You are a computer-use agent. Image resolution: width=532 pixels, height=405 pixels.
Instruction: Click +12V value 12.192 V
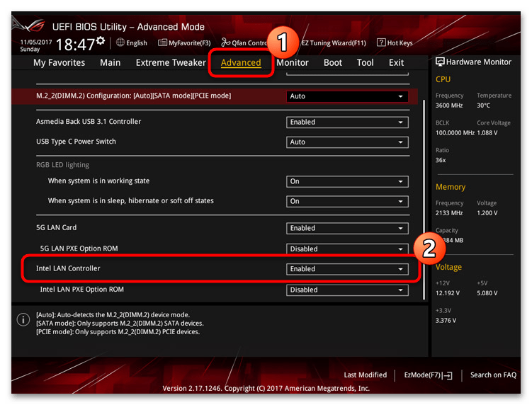(x=448, y=293)
